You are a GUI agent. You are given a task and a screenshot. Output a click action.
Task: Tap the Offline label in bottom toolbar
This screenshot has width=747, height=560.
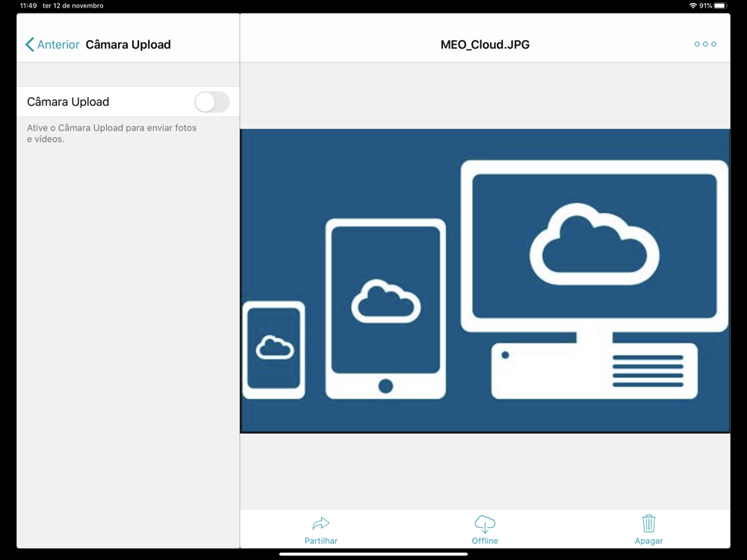[485, 541]
